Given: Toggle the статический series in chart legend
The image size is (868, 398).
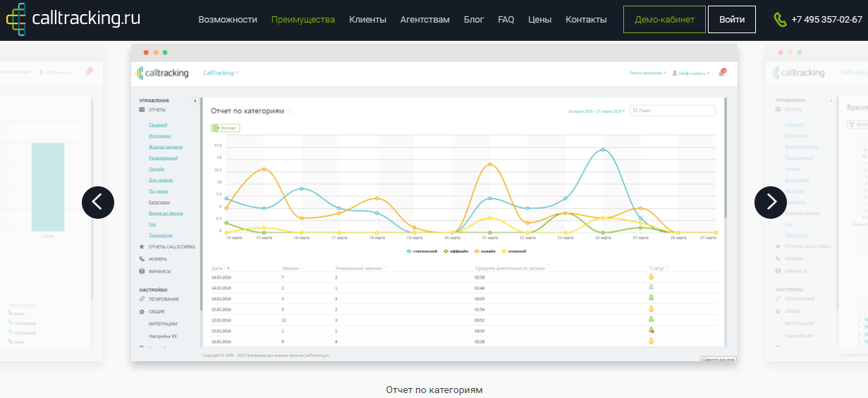Looking at the screenshot, I should [422, 251].
